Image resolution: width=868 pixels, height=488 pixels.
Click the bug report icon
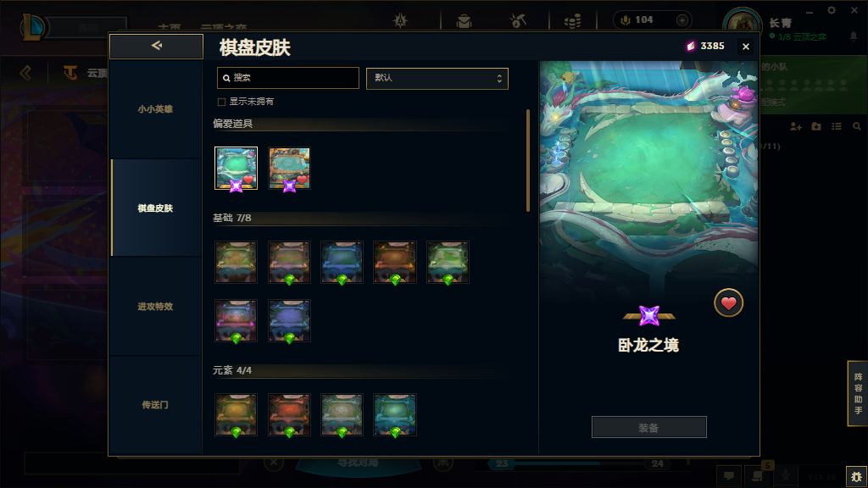pos(856,476)
